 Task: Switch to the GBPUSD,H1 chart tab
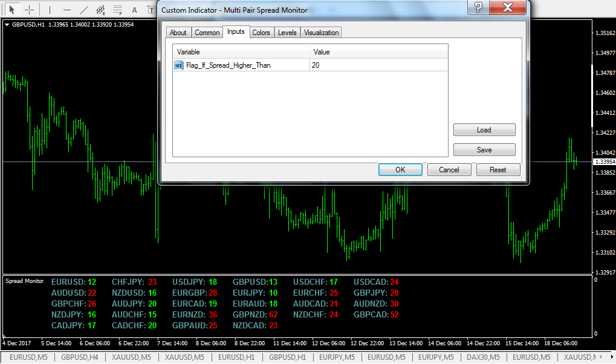(x=287, y=357)
